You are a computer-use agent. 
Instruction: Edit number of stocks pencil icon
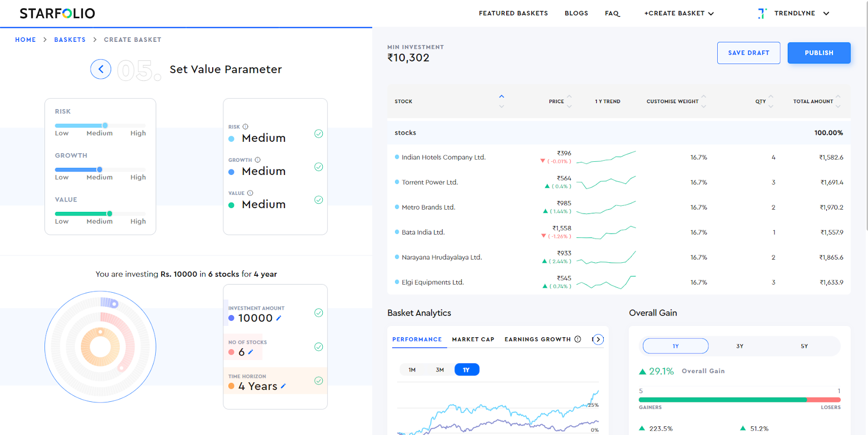coord(250,352)
